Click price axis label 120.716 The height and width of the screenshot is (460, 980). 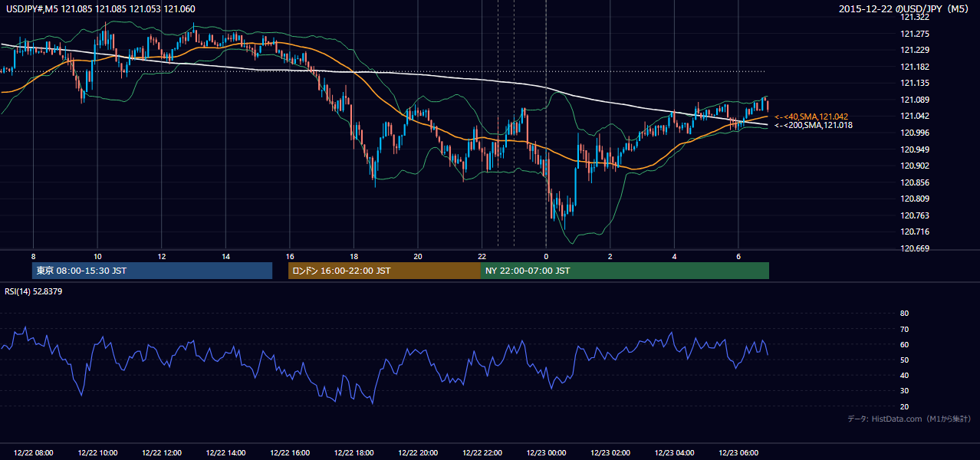pos(915,232)
